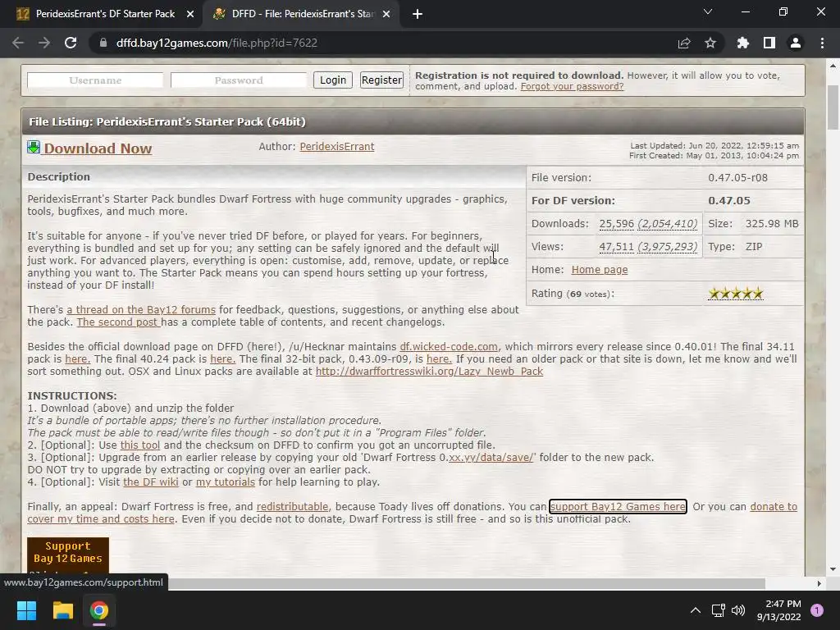Click the address bar URL
The image size is (840, 630).
217,43
